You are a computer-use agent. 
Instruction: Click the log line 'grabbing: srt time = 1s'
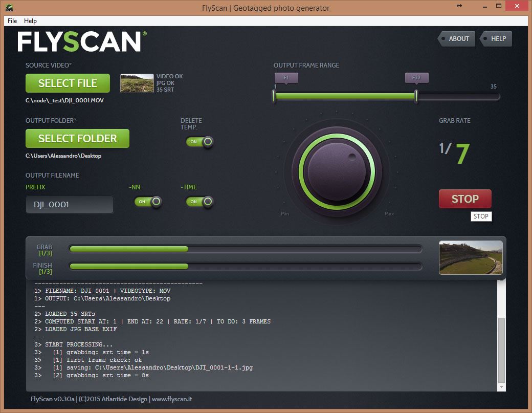point(92,352)
